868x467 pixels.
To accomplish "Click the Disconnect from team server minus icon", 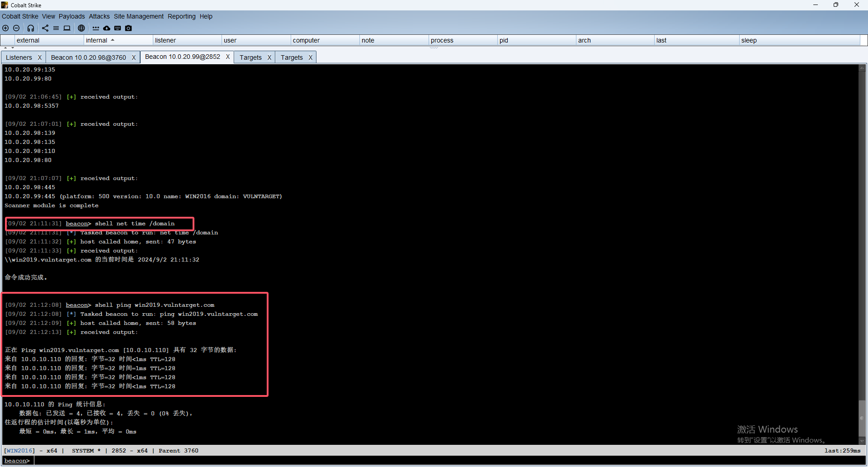I will pyautogui.click(x=16, y=28).
